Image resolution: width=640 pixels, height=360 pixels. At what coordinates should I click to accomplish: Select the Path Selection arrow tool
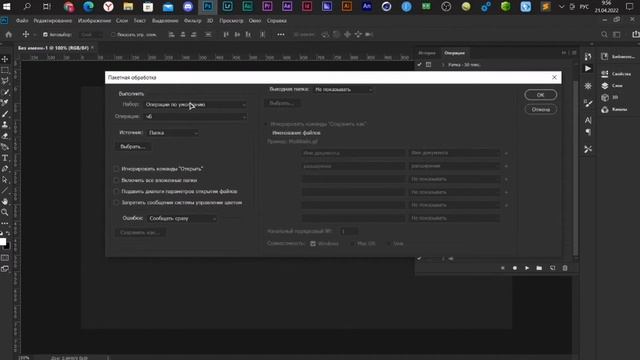(5, 180)
